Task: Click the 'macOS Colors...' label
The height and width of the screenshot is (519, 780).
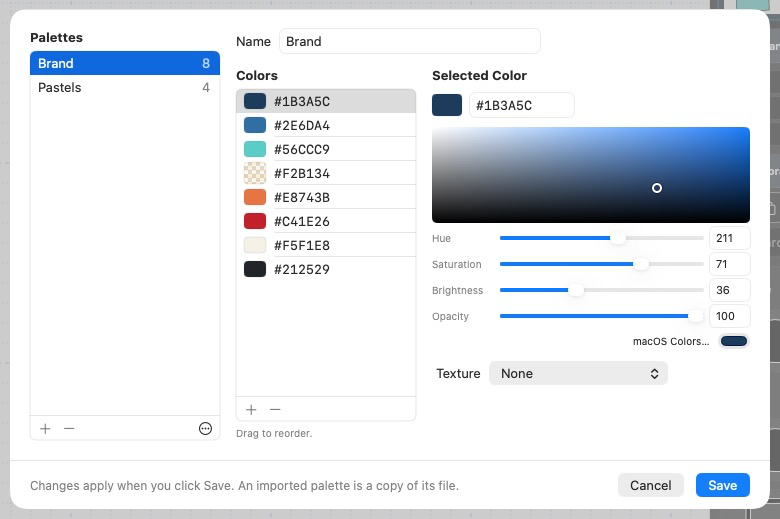Action: tap(671, 341)
